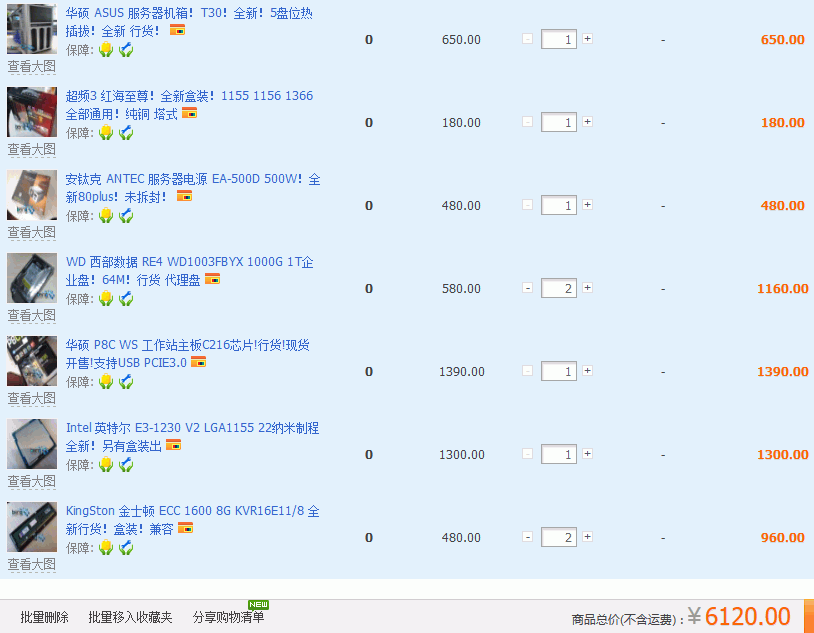Viewport: 814px width, 633px height.
Task: Click WD RE4 hard drive thumbnail
Action: (32, 278)
